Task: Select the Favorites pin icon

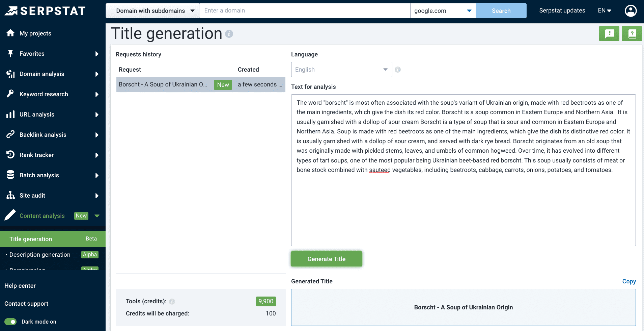Action: click(10, 53)
